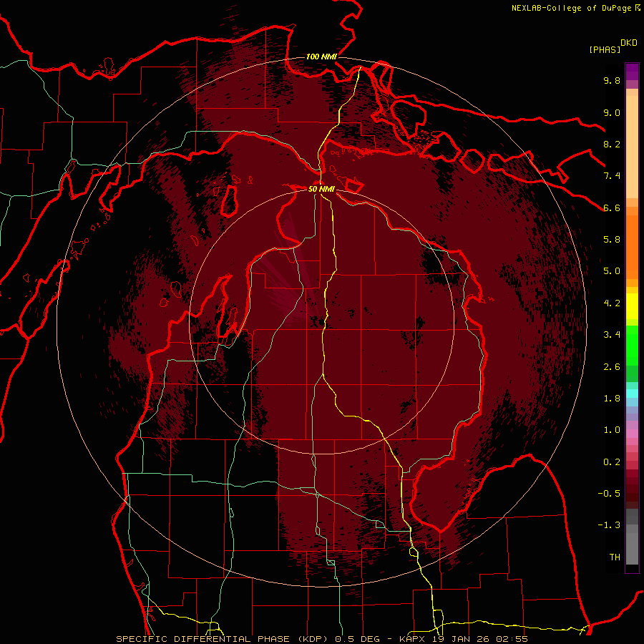Click the 6.6 value on the scale
This screenshot has height=644, width=644.
pos(612,208)
